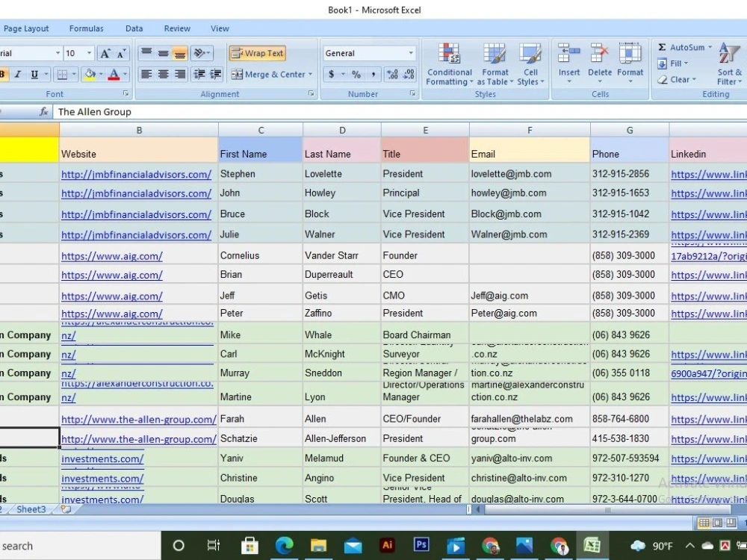Click the Format as Table icon
This screenshot has height=560, width=747.
(x=495, y=64)
